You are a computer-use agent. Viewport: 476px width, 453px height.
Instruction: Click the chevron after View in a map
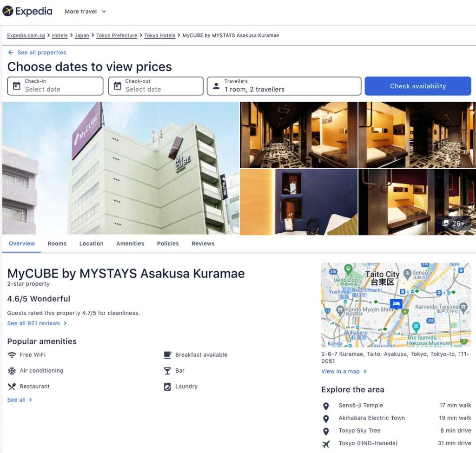click(x=365, y=371)
